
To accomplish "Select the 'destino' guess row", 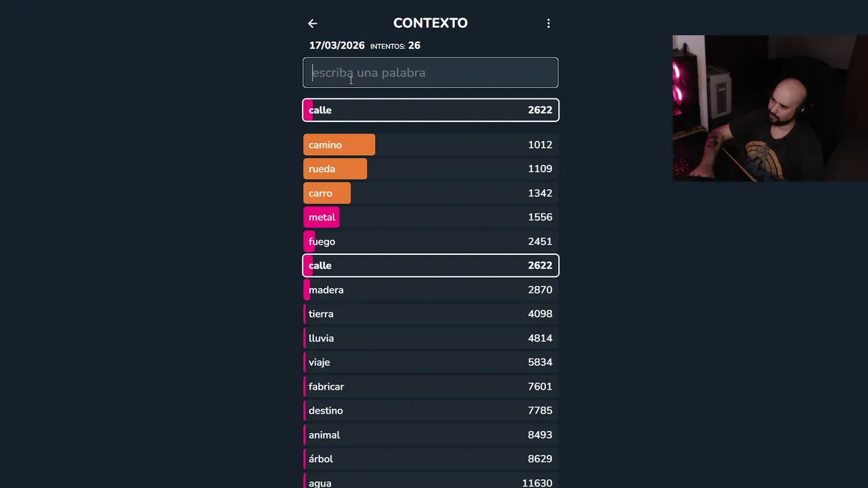I will coord(431,411).
